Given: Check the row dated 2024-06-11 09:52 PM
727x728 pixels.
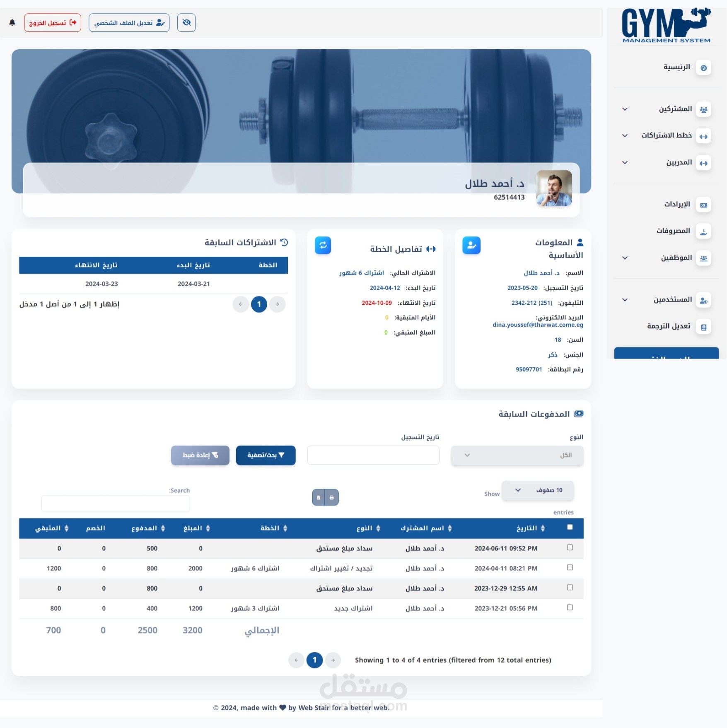Looking at the screenshot, I should [570, 548].
